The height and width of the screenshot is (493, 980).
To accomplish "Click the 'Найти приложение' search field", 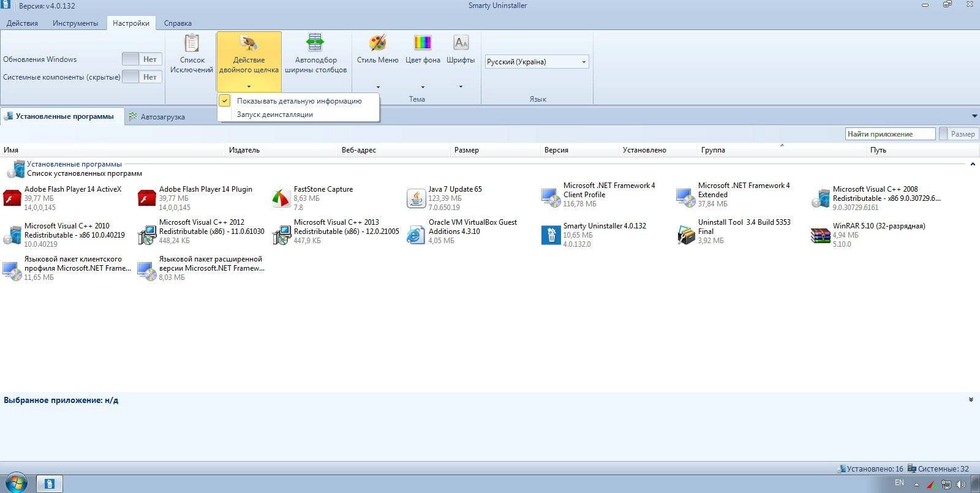I will [x=890, y=134].
